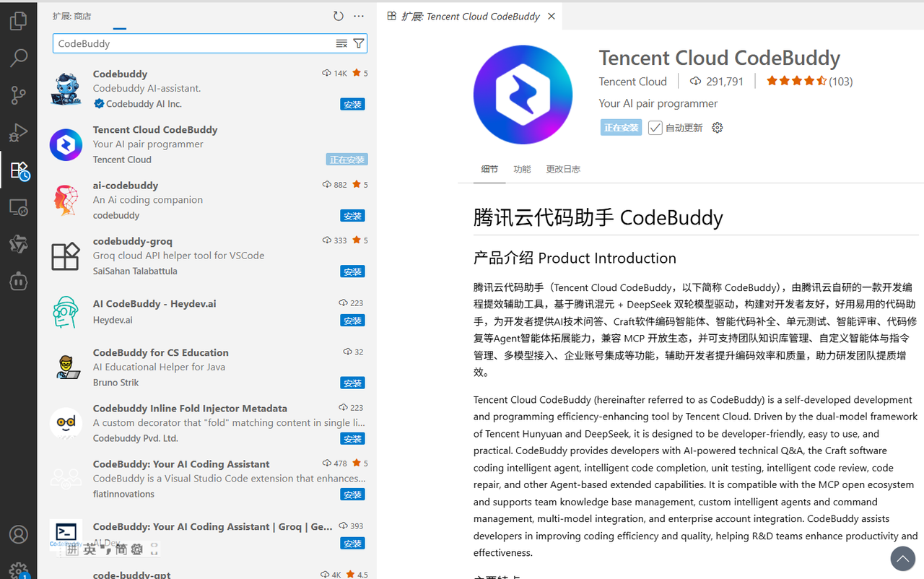This screenshot has width=924, height=579.
Task: Click the star rating (103) link
Action: [809, 82]
